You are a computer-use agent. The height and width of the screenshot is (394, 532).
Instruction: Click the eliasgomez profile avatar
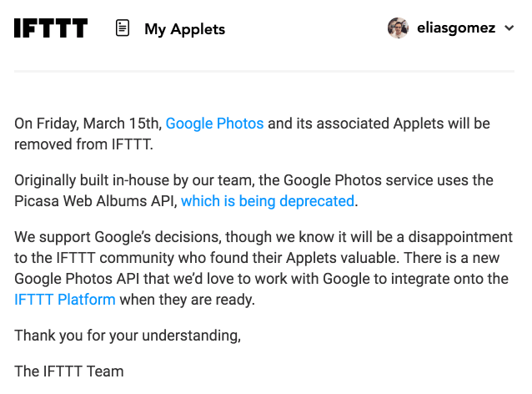pyautogui.click(x=399, y=28)
